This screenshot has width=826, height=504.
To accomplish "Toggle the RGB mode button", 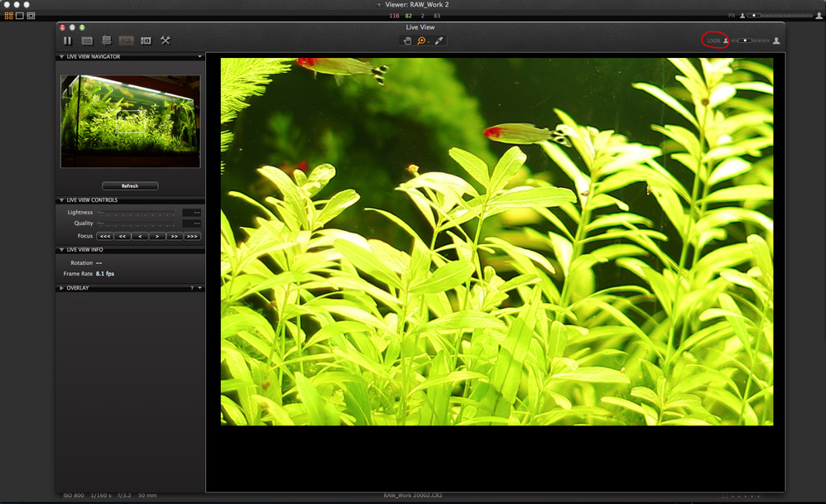I will [127, 41].
